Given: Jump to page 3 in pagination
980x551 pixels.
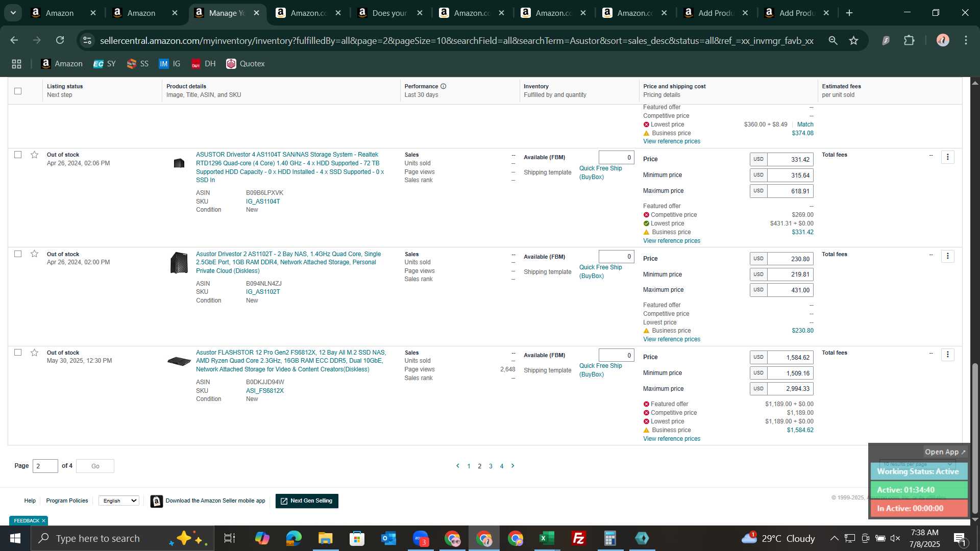Looking at the screenshot, I should point(491,466).
